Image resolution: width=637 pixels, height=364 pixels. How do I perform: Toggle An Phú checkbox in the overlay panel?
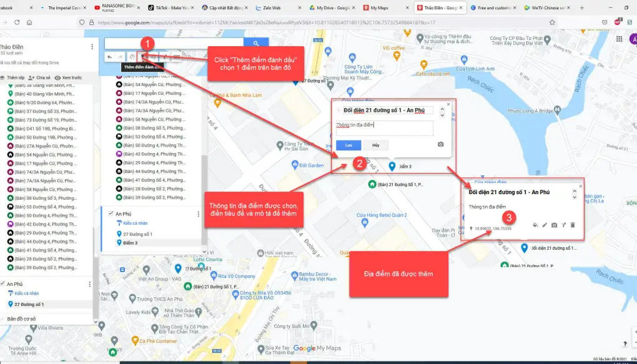[x=111, y=214]
